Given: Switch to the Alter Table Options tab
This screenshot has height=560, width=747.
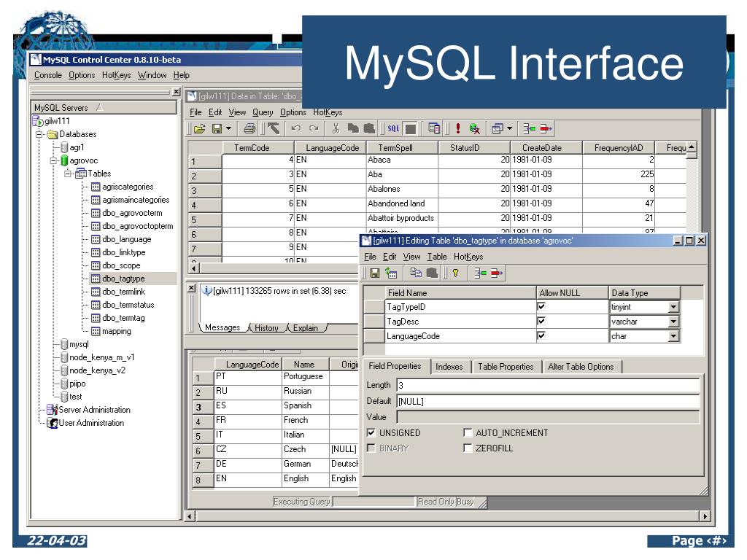Looking at the screenshot, I should coord(581,367).
